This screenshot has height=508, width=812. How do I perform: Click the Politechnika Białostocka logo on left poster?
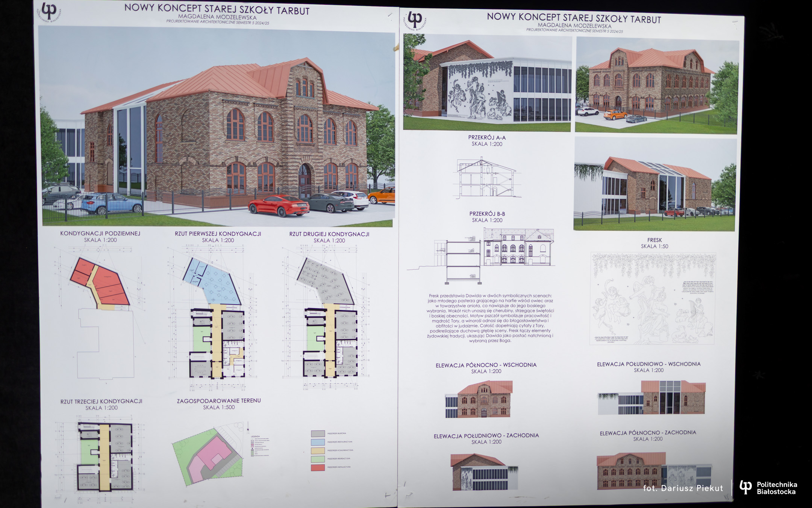(x=49, y=12)
